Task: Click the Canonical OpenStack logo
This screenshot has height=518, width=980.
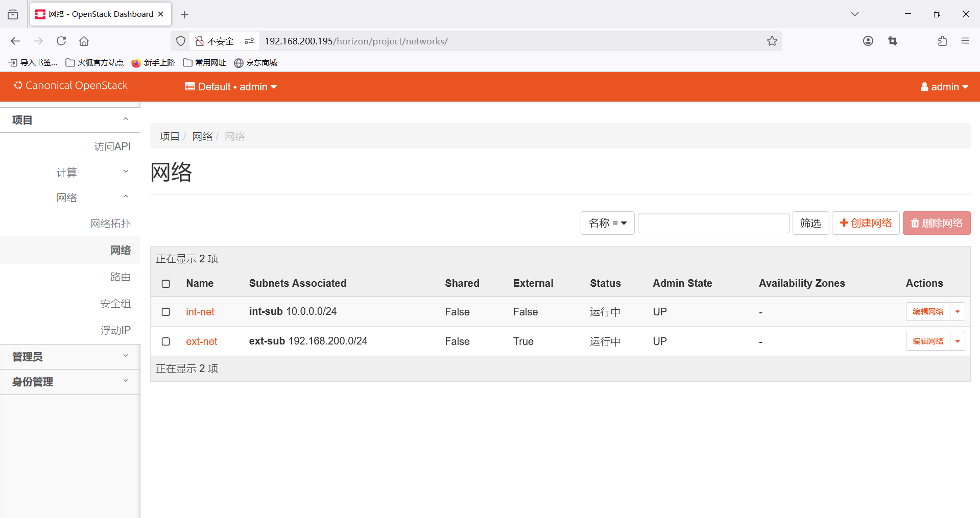Action: tap(70, 86)
